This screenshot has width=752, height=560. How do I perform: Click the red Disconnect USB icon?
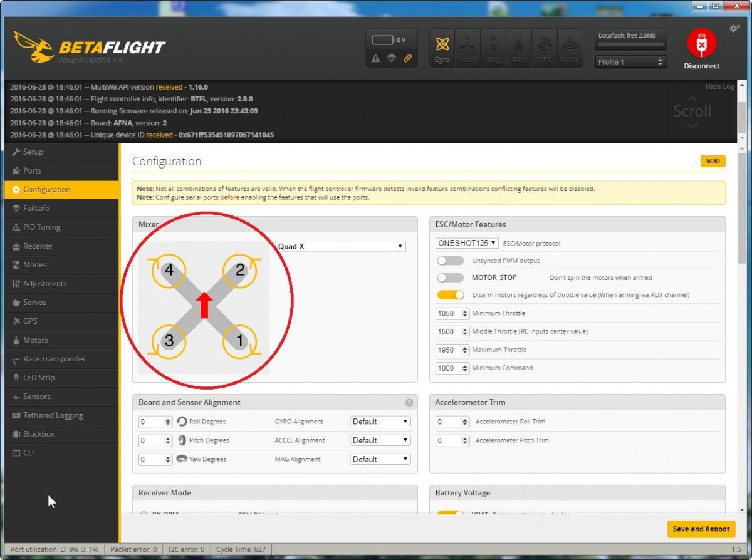(701, 43)
